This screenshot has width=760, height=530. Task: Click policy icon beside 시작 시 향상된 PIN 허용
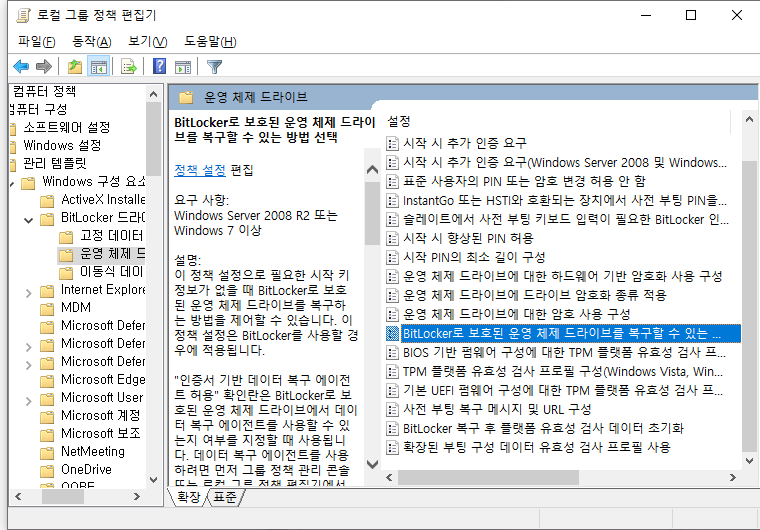(x=392, y=239)
